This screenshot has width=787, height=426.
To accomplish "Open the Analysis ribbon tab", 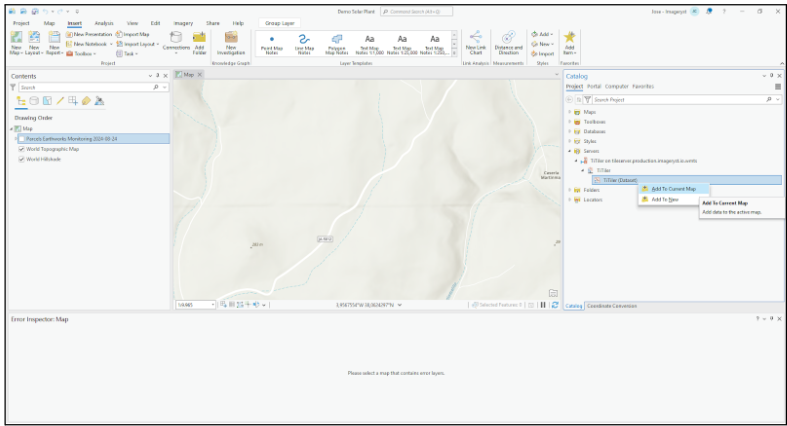I will [x=104, y=23].
